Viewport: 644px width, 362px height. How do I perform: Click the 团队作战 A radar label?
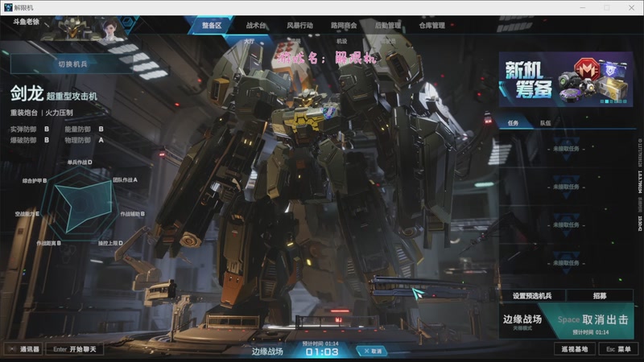tap(126, 179)
